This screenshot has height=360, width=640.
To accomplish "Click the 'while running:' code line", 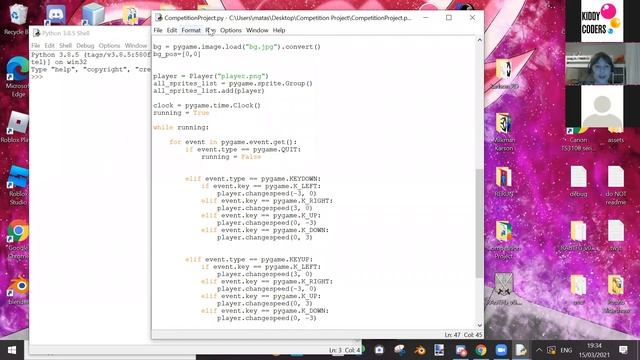I will point(181,127).
